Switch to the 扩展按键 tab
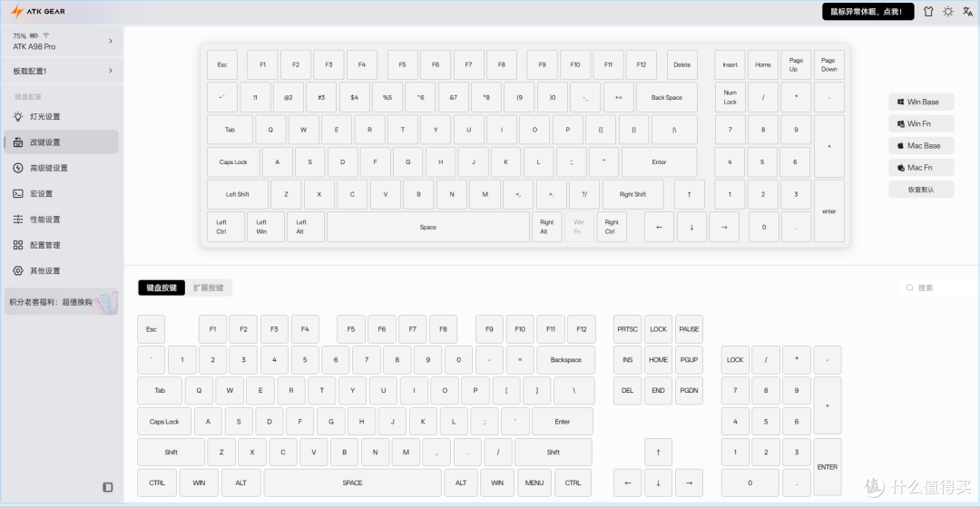Image resolution: width=980 pixels, height=507 pixels. click(209, 288)
